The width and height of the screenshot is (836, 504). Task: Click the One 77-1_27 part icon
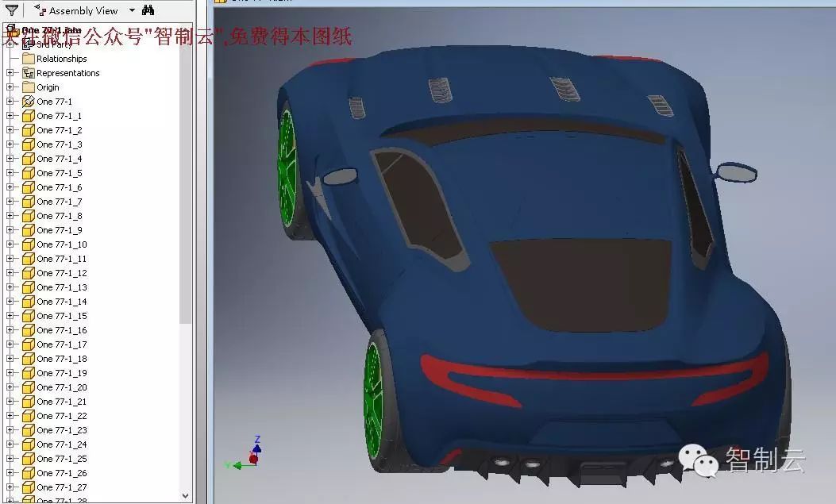click(x=29, y=487)
